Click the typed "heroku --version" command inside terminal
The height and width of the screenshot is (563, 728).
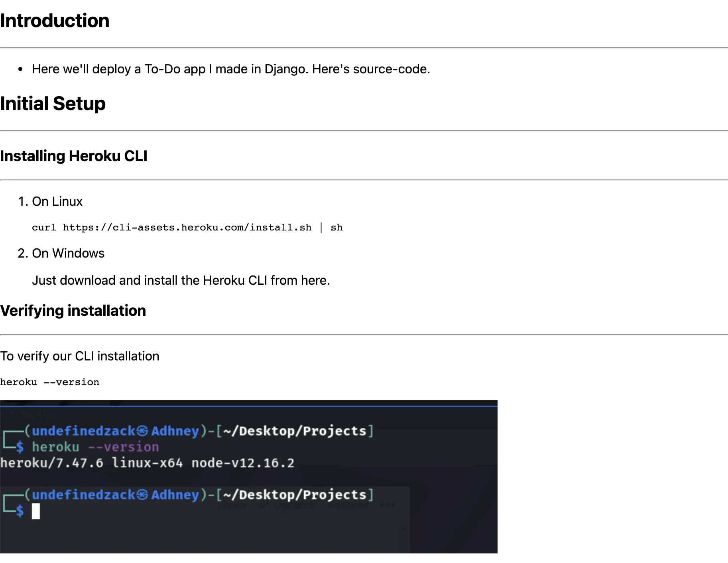tap(95, 447)
